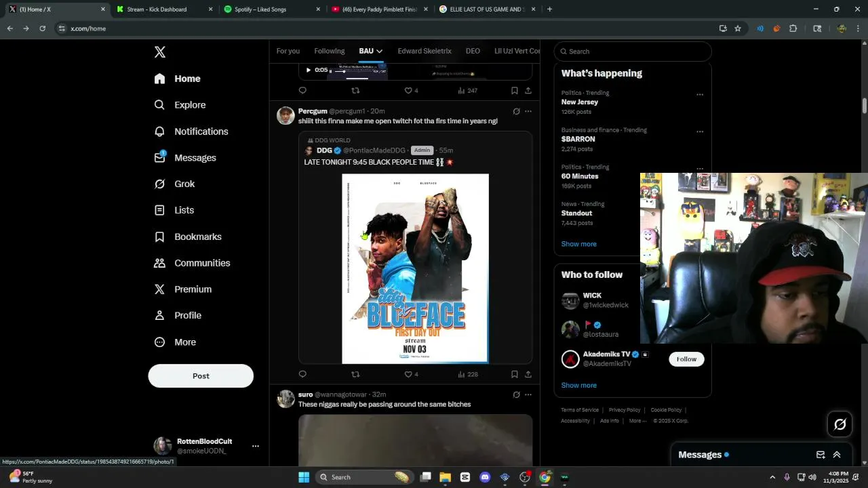This screenshot has width=868, height=488.
Task: Open Privacy Policy link
Action: click(x=625, y=410)
